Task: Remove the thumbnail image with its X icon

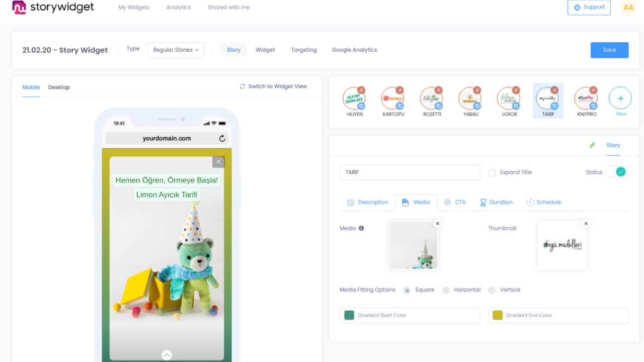Action: (586, 224)
